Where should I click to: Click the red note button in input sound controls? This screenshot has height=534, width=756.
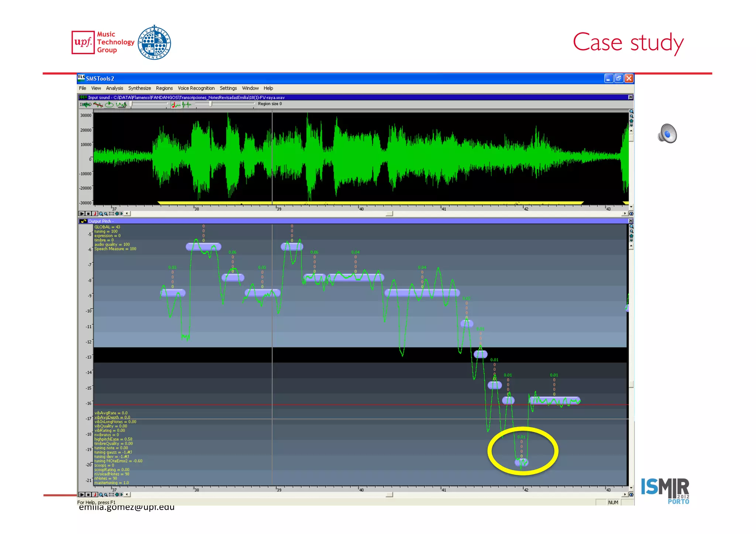[95, 214]
